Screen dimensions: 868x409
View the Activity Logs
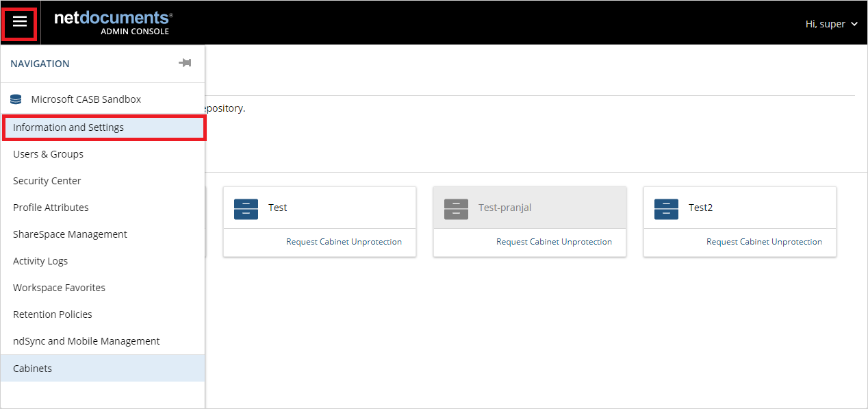[x=40, y=260]
